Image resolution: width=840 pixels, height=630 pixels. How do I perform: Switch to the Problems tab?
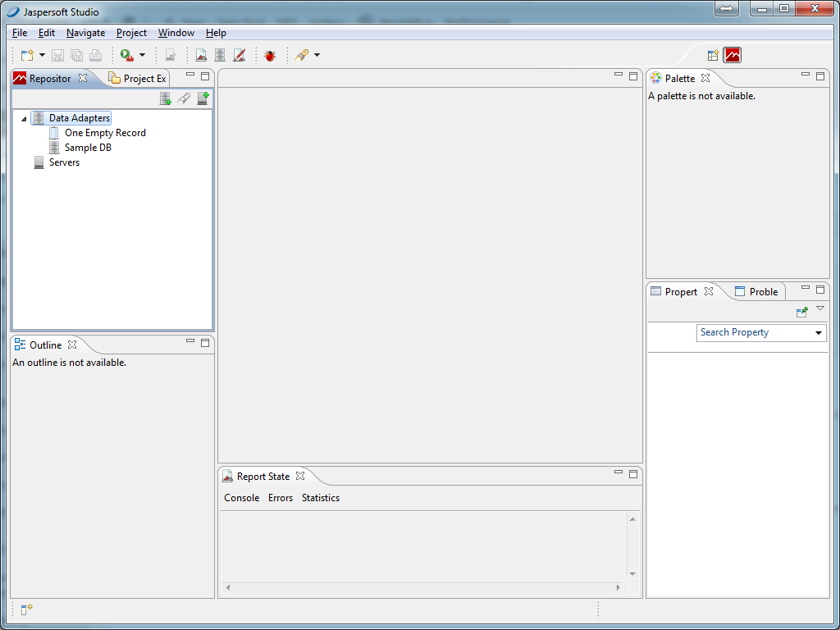click(756, 291)
